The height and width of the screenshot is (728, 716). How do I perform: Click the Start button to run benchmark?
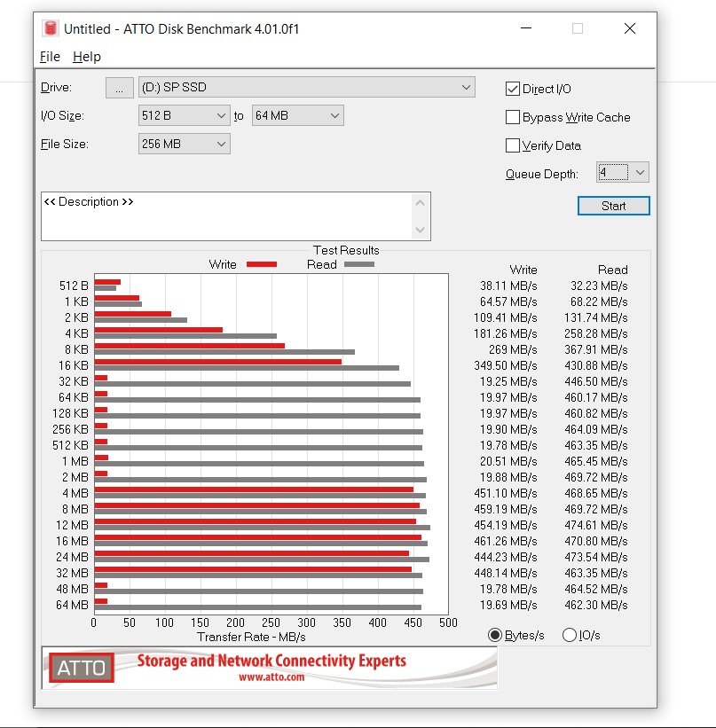613,206
